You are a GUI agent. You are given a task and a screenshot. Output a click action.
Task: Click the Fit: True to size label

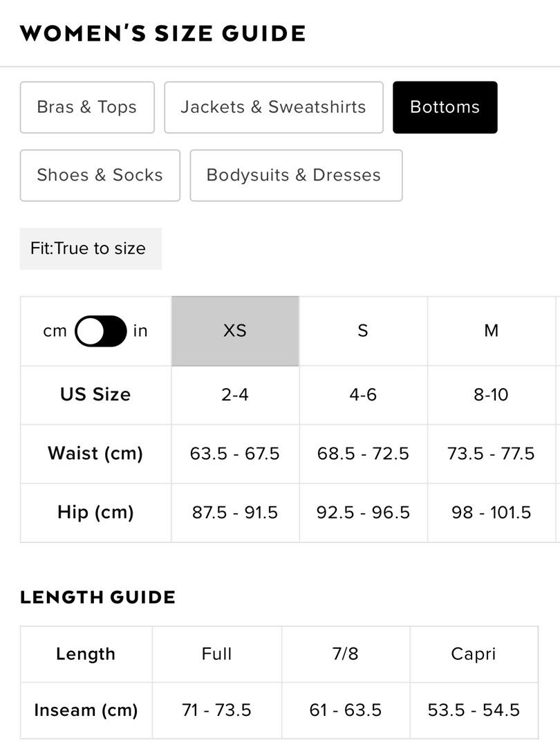(x=91, y=249)
